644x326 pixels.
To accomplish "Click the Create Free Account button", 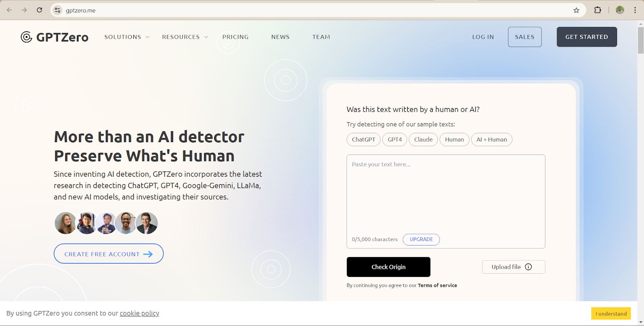I will (x=109, y=254).
